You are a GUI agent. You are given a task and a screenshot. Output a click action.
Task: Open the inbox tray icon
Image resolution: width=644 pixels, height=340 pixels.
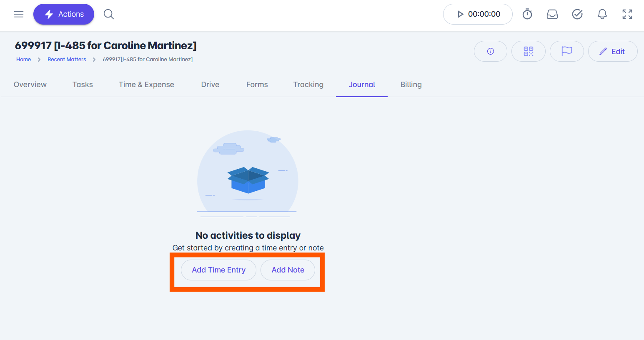coord(552,14)
